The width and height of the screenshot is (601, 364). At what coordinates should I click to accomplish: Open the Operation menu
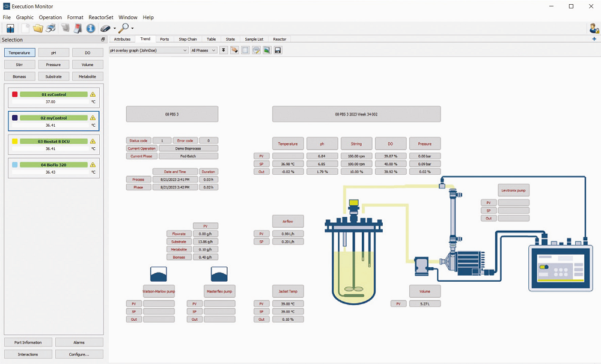50,17
